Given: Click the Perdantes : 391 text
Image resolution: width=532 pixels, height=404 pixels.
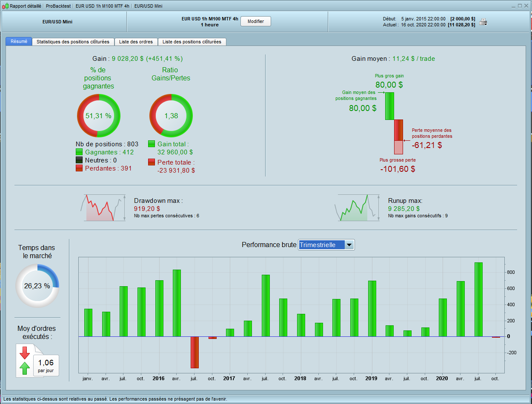Looking at the screenshot, I should (109, 168).
